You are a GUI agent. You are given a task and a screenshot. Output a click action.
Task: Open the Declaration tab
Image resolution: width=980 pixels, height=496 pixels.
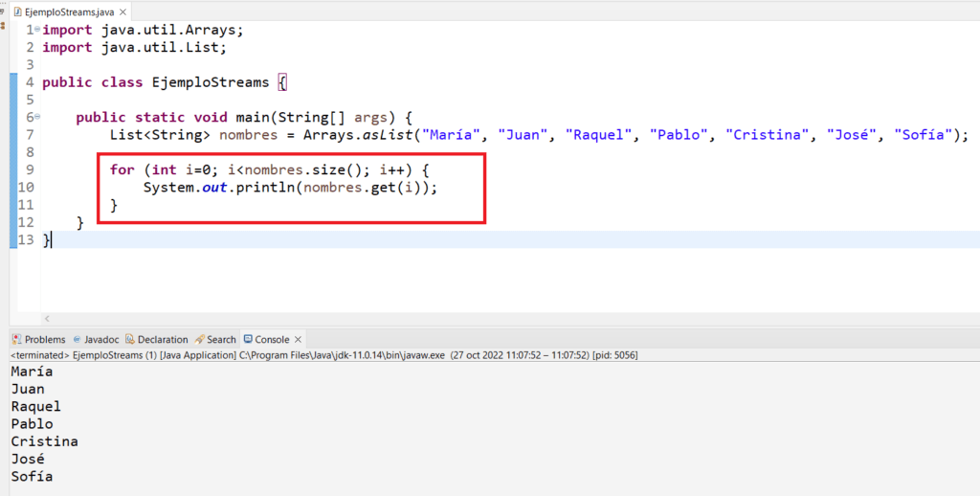click(156, 339)
